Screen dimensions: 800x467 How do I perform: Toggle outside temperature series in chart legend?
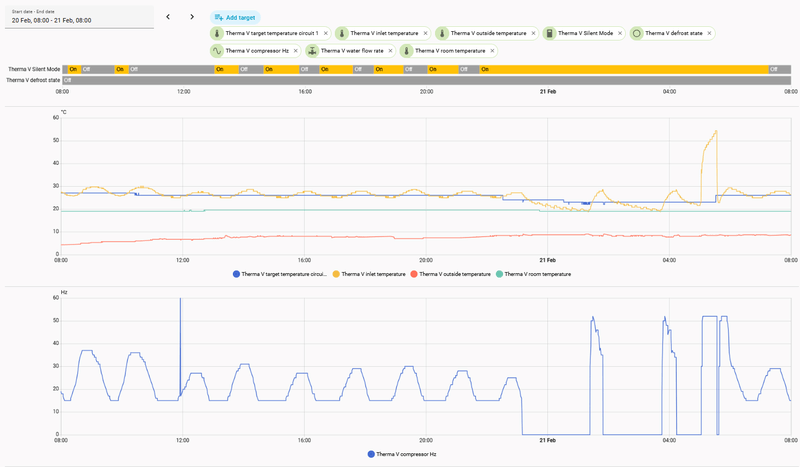click(x=451, y=274)
